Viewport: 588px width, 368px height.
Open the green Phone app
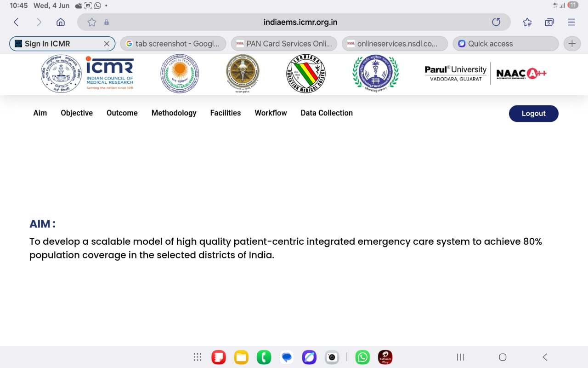(264, 357)
